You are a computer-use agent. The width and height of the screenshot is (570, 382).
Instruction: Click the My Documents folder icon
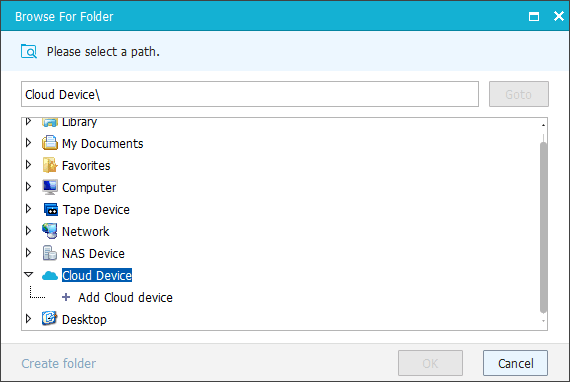(x=49, y=143)
